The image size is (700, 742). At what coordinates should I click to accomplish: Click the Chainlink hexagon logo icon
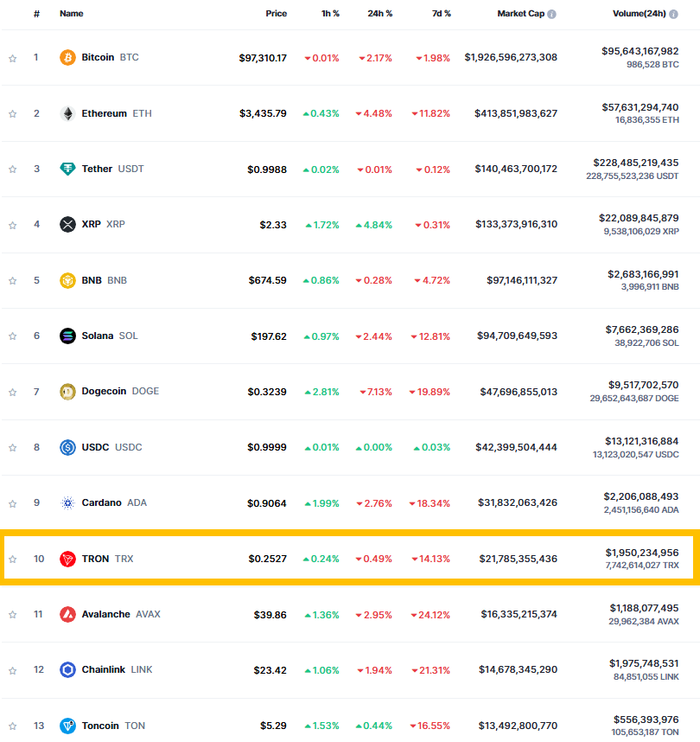tap(67, 669)
